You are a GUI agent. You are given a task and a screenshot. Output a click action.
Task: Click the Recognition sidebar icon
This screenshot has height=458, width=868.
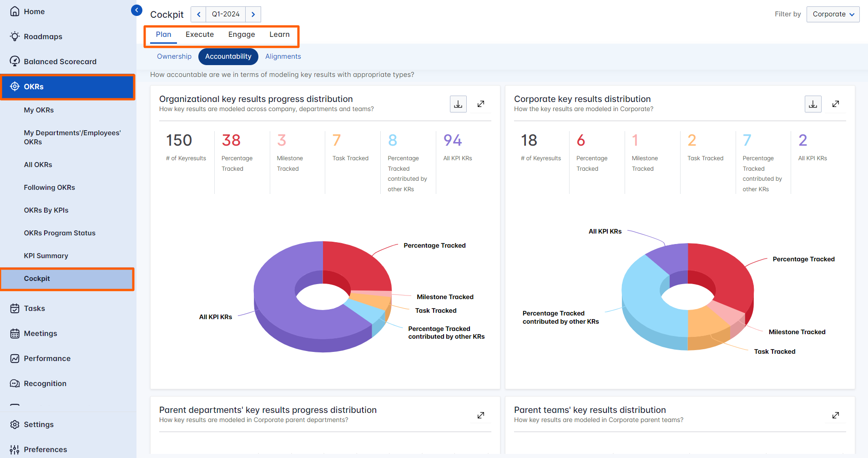point(15,383)
